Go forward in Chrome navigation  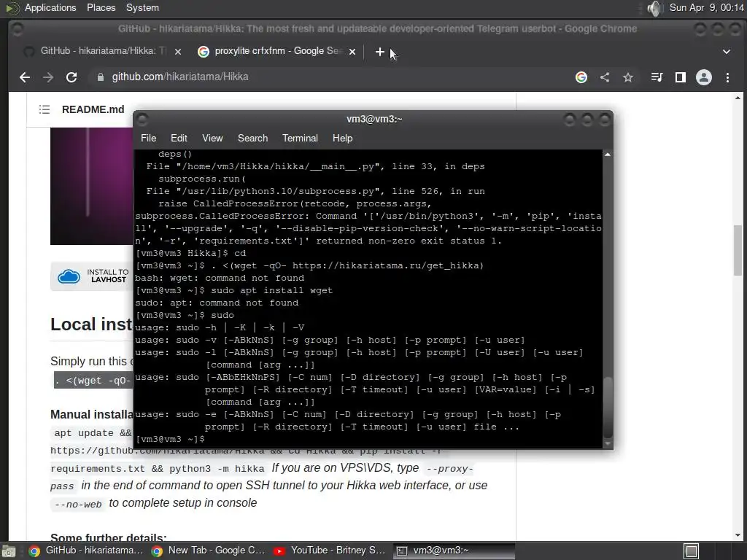[48, 77]
